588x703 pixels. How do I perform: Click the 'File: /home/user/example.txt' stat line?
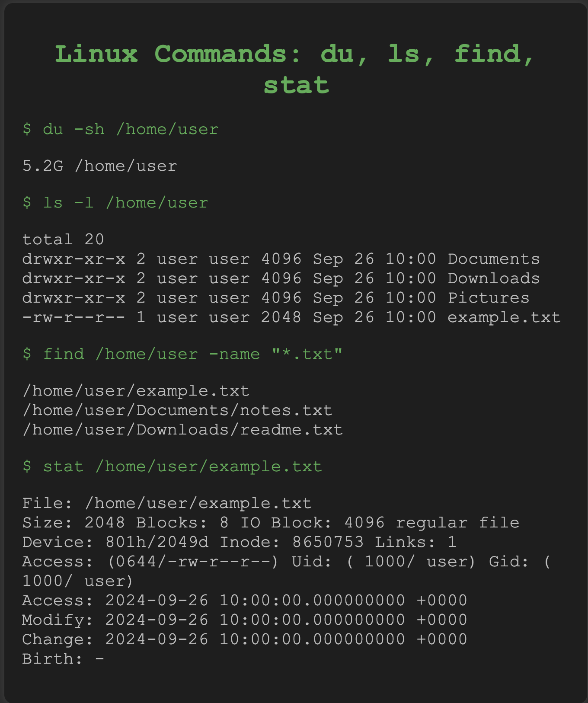tap(167, 503)
